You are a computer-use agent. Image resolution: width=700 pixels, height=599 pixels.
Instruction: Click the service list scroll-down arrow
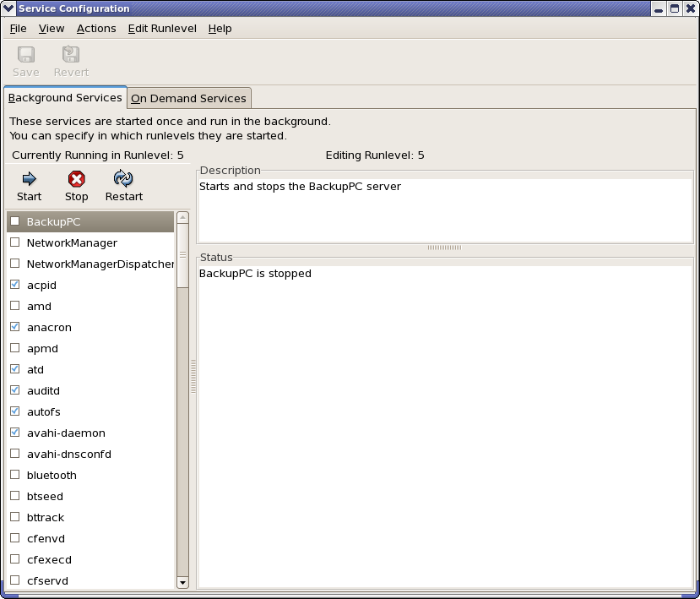[182, 582]
